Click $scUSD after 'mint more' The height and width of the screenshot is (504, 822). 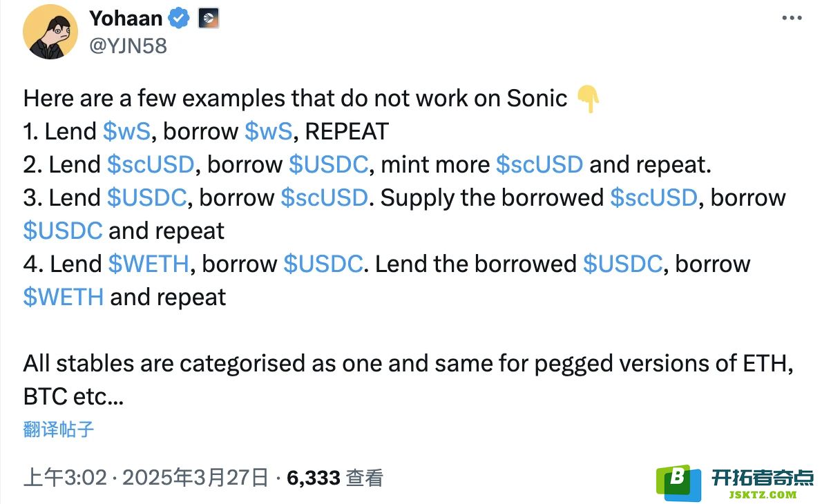point(539,164)
